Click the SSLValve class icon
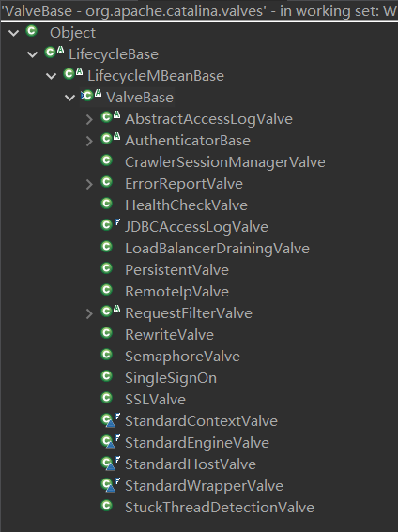Screen dimensions: 398x532 pos(107,398)
